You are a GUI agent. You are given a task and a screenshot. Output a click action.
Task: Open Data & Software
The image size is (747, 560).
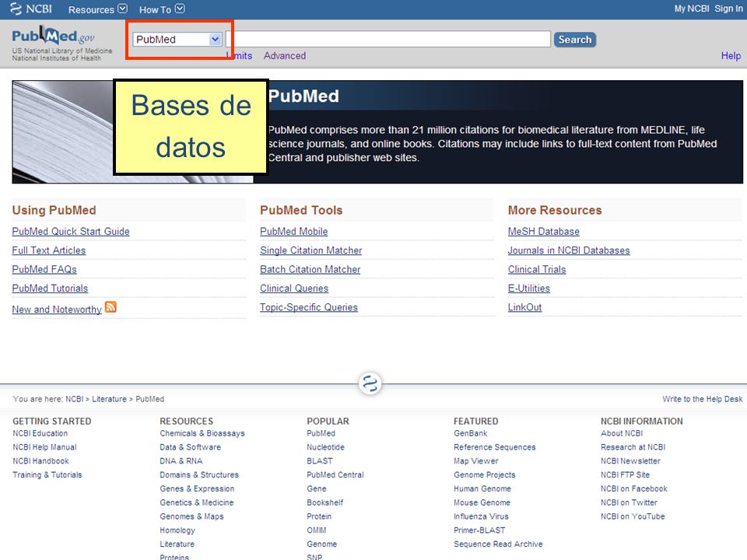191,447
